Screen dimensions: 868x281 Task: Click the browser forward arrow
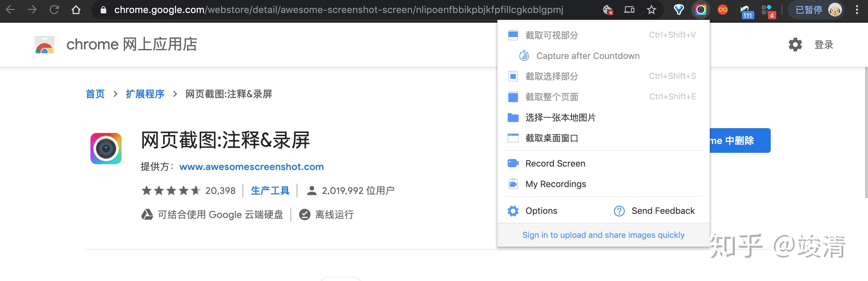(32, 10)
